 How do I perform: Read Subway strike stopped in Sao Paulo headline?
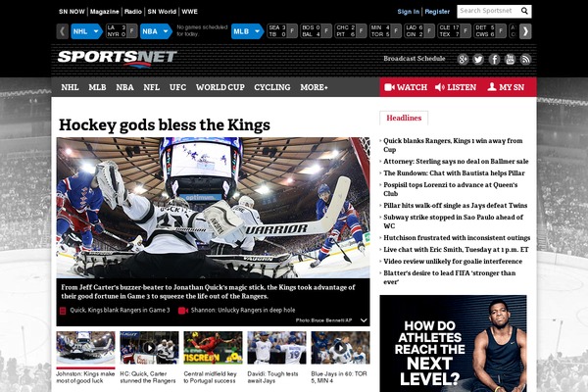tap(453, 221)
